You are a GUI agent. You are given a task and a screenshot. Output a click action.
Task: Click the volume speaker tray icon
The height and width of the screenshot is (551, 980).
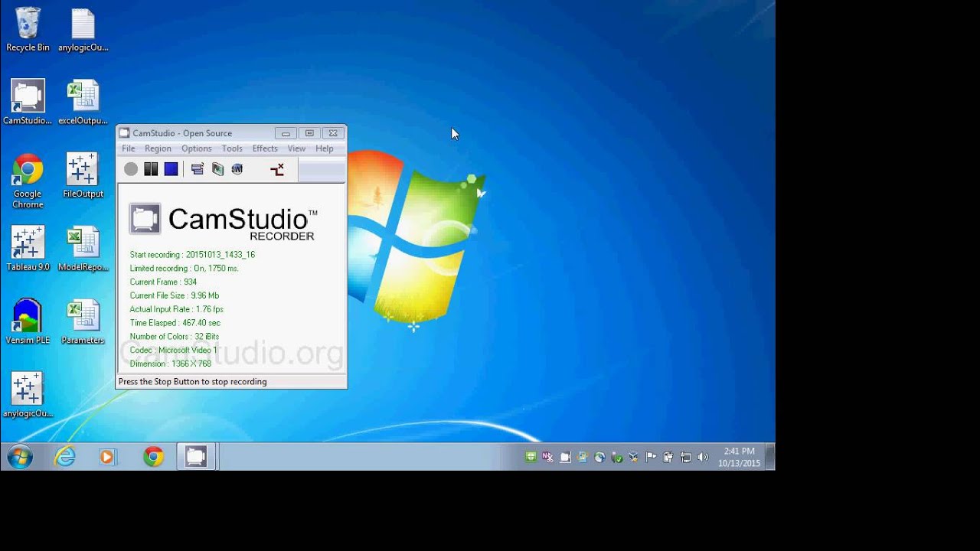tap(704, 457)
